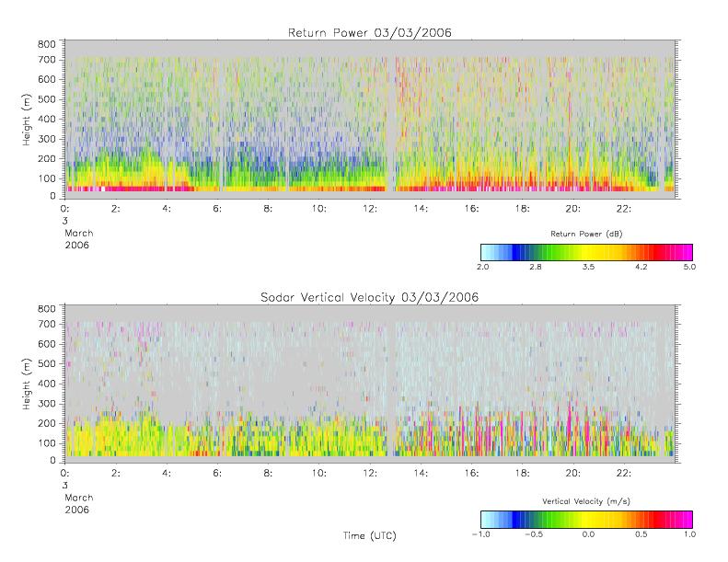This screenshot has width=728, height=562.
Task: Click the 300 height tick in Vertical Velocity plot
Action: point(46,403)
